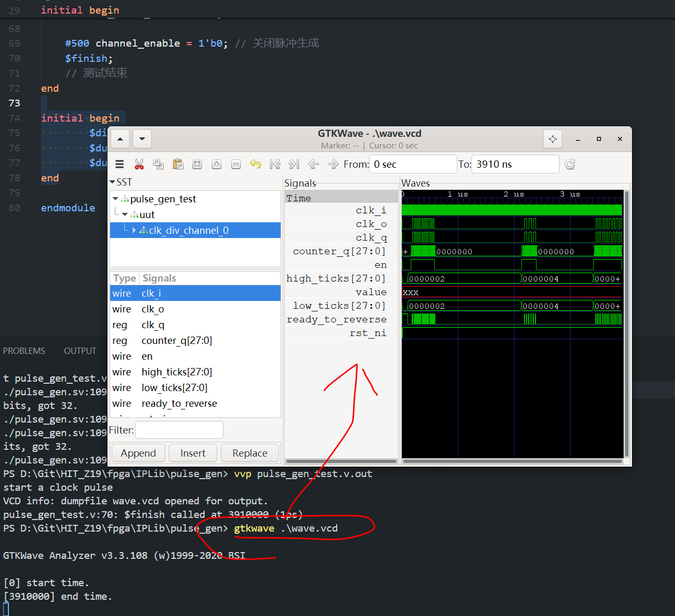Click counter_q[27:0] trace in Signals pane
The width and height of the screenshot is (675, 616).
point(339,251)
